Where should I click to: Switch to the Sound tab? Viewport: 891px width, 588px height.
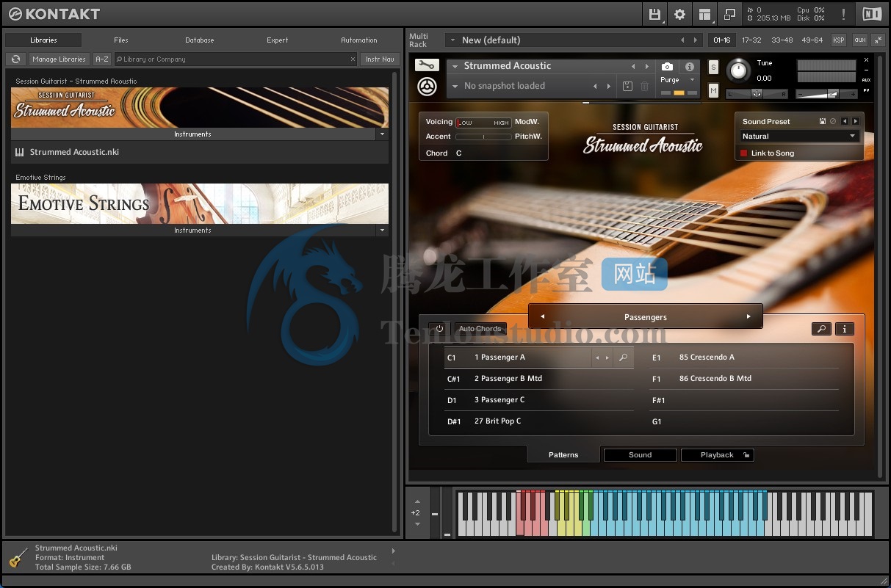[x=640, y=455]
